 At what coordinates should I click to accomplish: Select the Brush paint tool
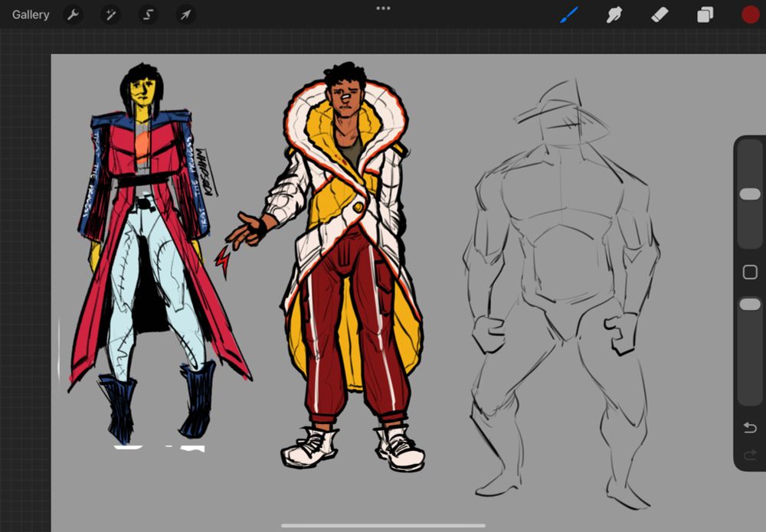click(x=568, y=15)
